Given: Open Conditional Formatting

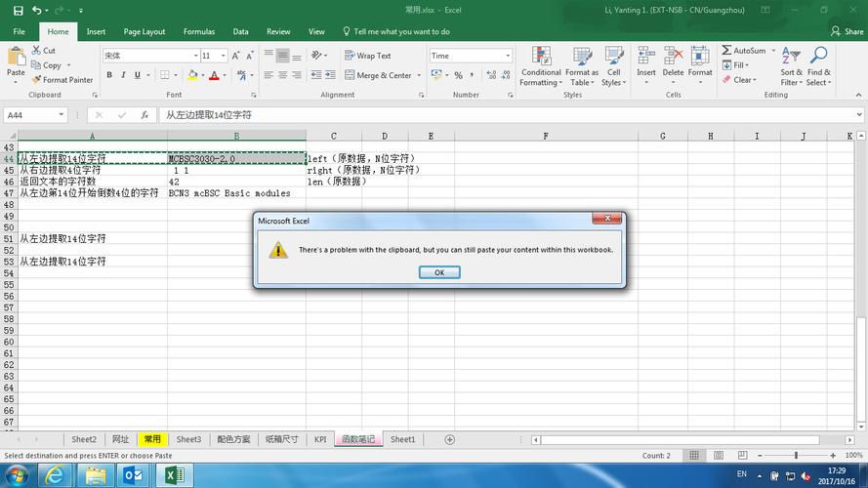Looking at the screenshot, I should pos(541,66).
